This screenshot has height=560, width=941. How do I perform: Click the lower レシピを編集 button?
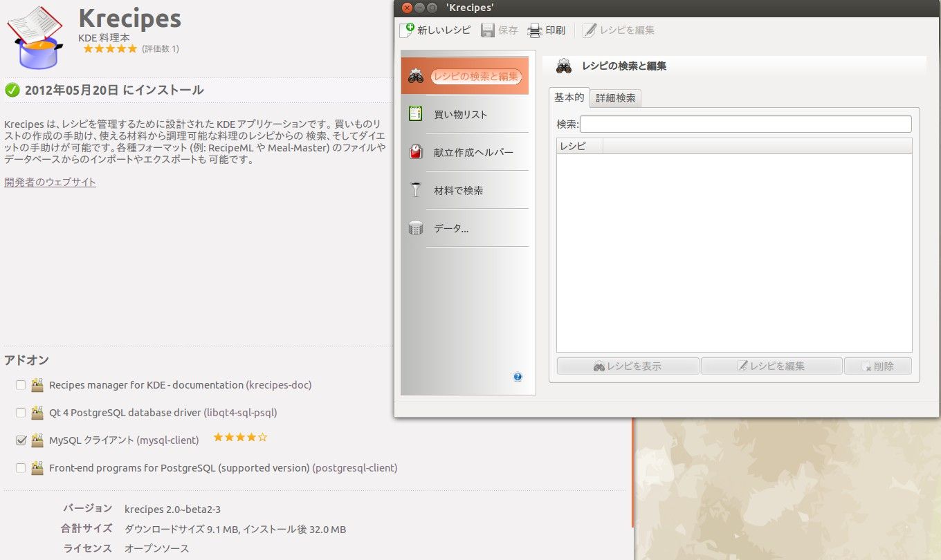[x=771, y=366]
